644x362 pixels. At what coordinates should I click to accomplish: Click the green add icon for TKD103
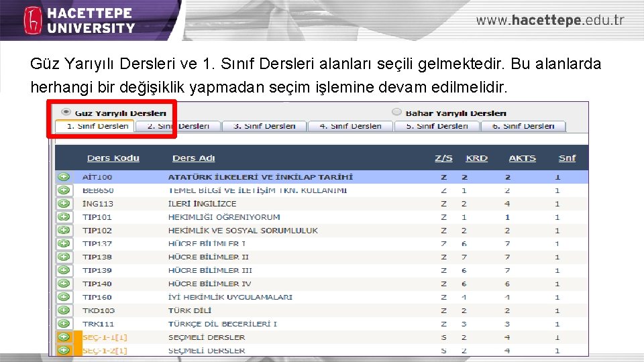click(x=64, y=310)
